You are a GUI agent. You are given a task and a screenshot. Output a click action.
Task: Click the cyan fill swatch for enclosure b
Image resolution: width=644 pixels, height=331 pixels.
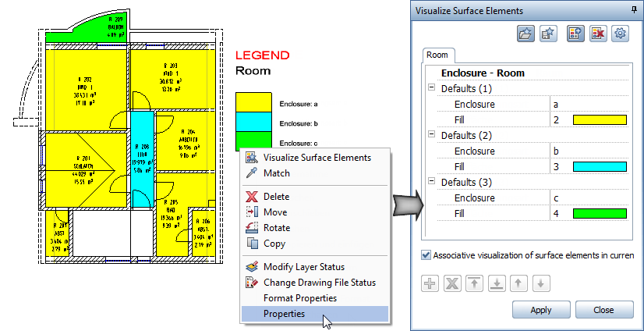[600, 166]
